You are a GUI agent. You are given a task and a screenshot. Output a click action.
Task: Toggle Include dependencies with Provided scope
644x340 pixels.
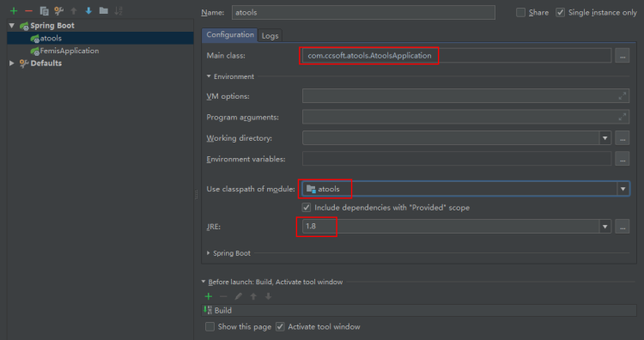click(x=307, y=208)
